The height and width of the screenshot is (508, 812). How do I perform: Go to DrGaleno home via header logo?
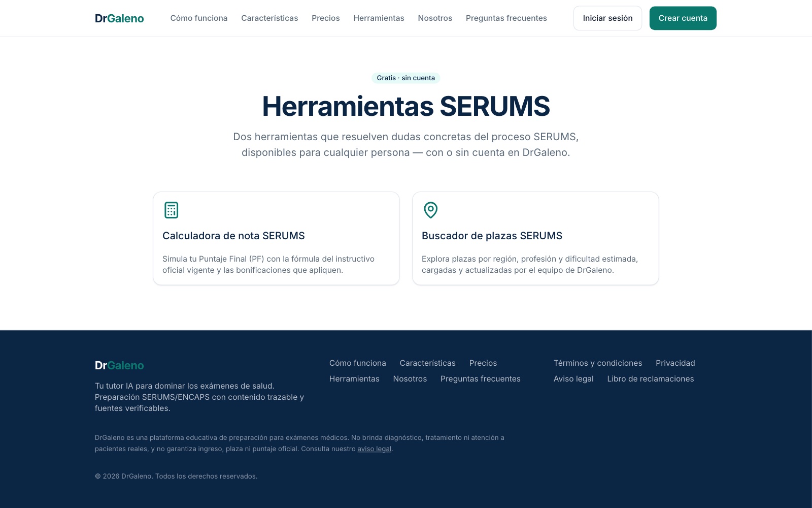click(x=119, y=18)
